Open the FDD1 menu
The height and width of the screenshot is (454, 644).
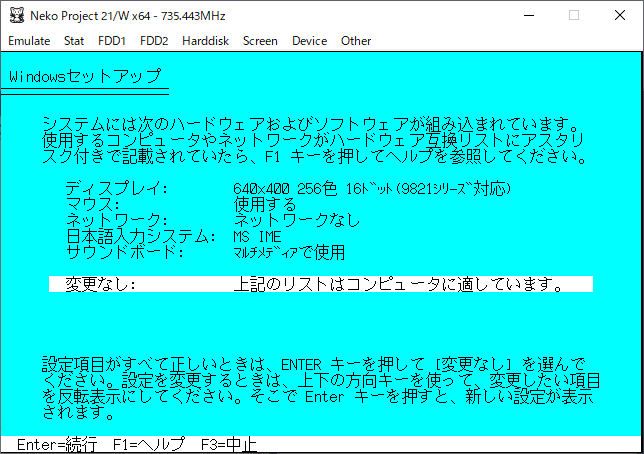112,41
